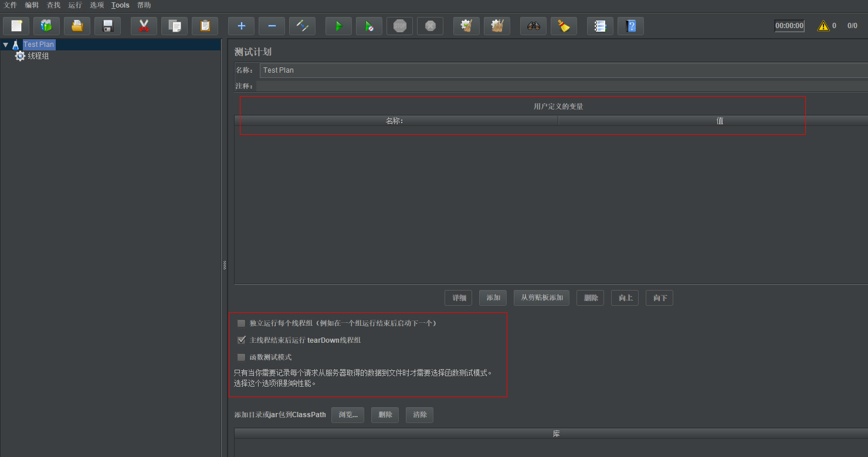The width and height of the screenshot is (868, 457).
Task: Open the 编辑 menu
Action: [x=32, y=5]
